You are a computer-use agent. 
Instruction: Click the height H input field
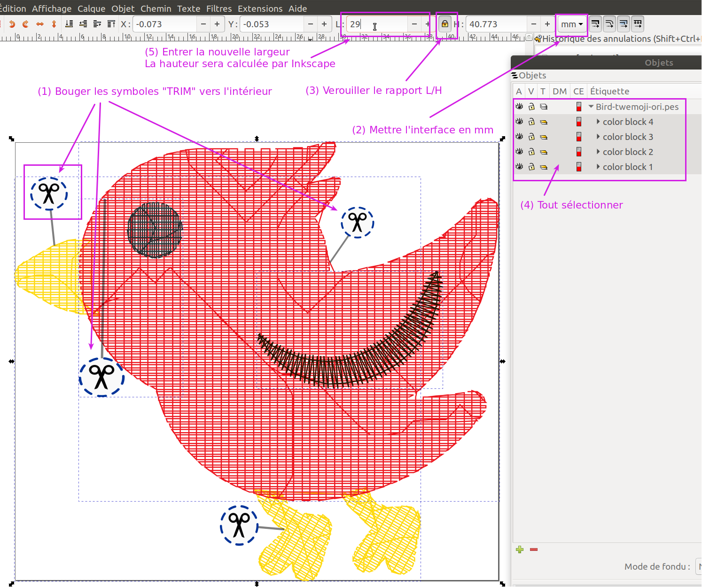(x=497, y=24)
